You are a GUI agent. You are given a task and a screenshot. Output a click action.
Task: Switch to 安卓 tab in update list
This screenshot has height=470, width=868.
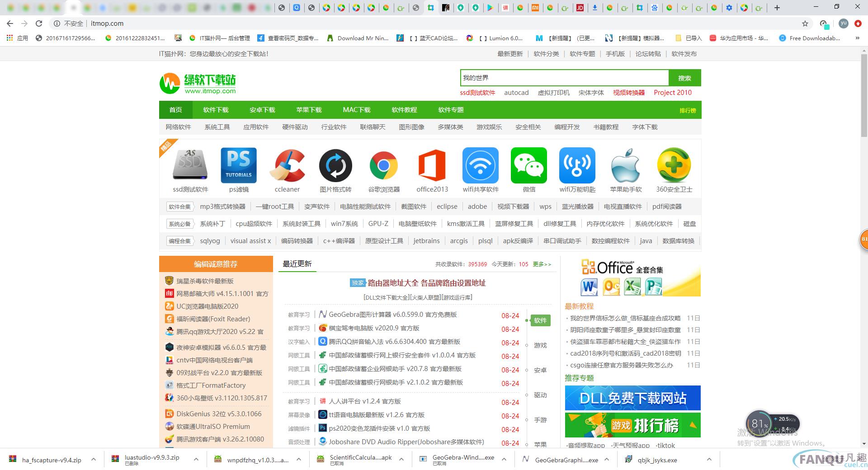(x=540, y=370)
